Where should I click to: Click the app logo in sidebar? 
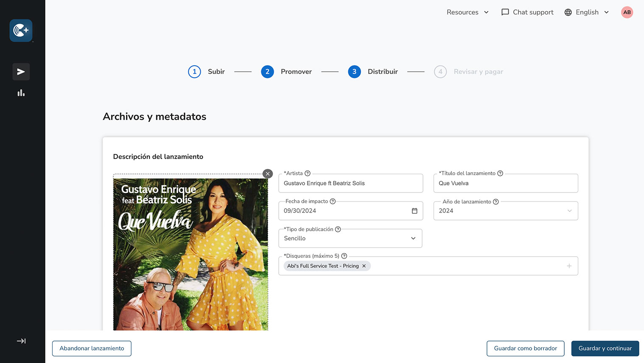click(x=21, y=31)
